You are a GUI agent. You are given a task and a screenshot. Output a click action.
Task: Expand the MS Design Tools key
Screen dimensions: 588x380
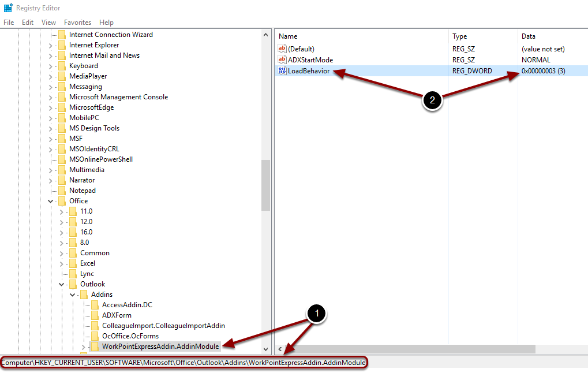click(x=51, y=129)
